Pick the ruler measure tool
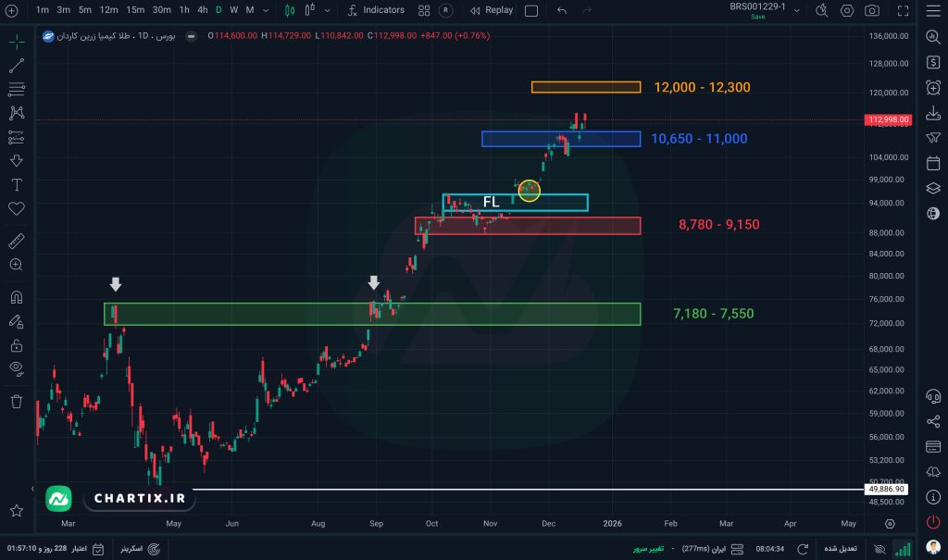This screenshot has height=560, width=948. [16, 241]
